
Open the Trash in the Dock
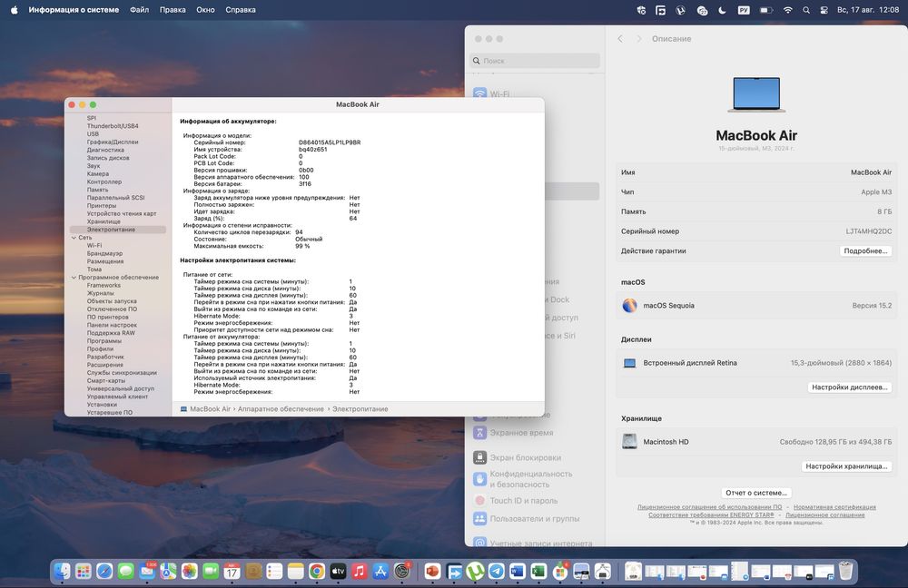pyautogui.click(x=846, y=572)
